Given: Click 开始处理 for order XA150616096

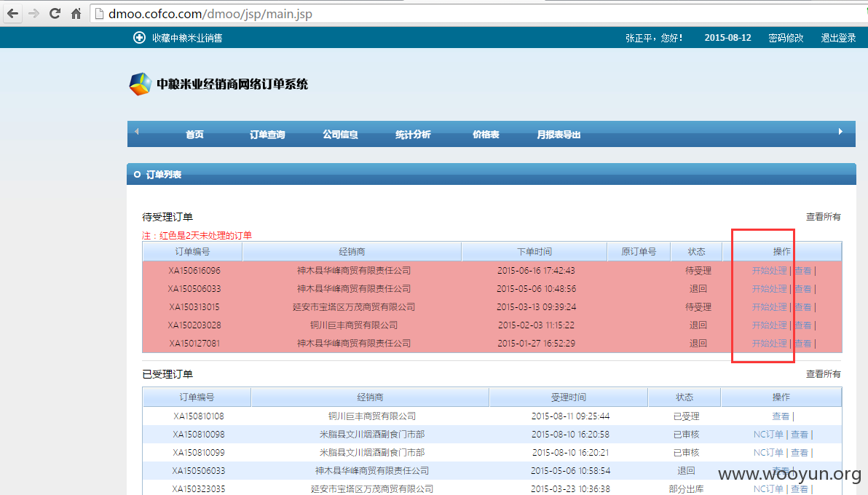Looking at the screenshot, I should [x=769, y=271].
